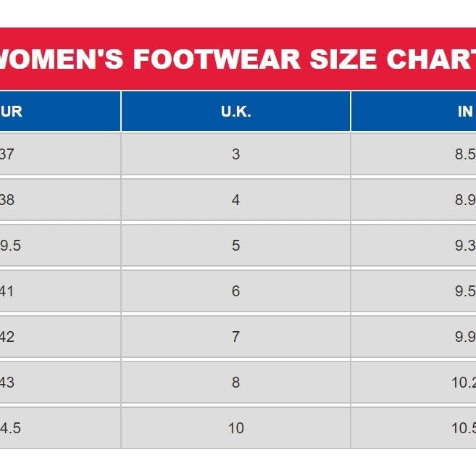Choose U.K. size 5 cell
Image resolution: width=476 pixels, height=476 pixels.
(235, 246)
